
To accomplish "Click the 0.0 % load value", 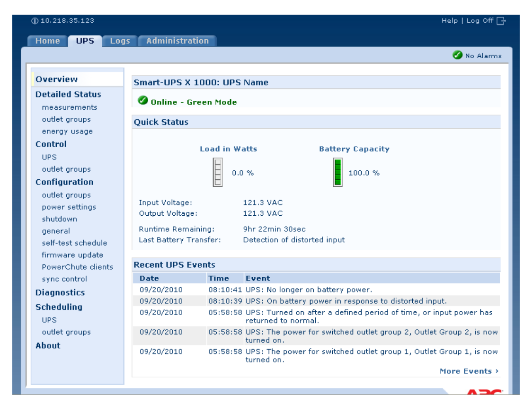I will (x=243, y=173).
